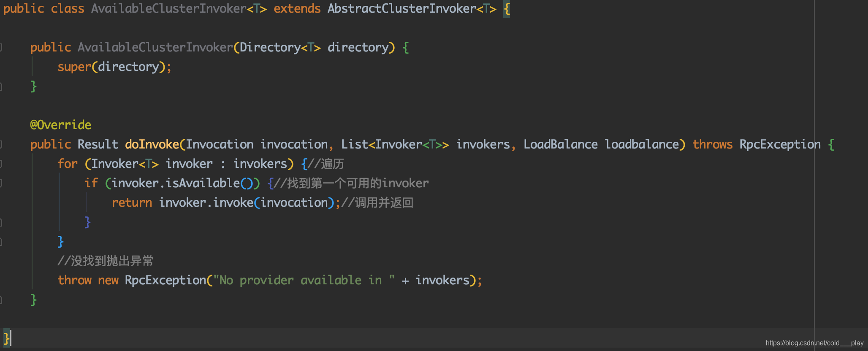868x351 pixels.
Task: Click the 'loadbalance' parameter name
Action: coord(642,144)
